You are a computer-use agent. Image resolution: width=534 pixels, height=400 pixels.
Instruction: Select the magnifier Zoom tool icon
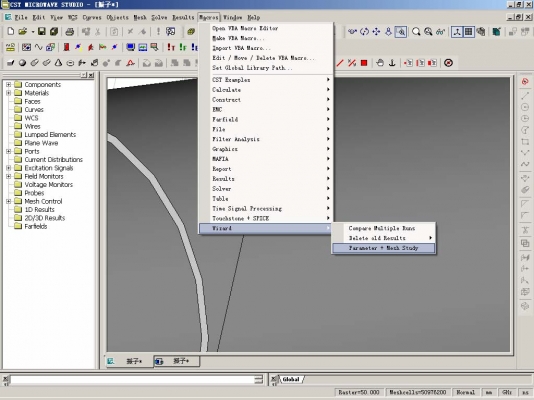coord(416,32)
